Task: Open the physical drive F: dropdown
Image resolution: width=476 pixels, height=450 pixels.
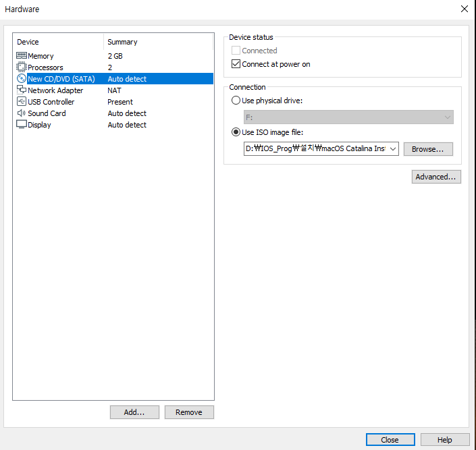Action: coord(348,117)
